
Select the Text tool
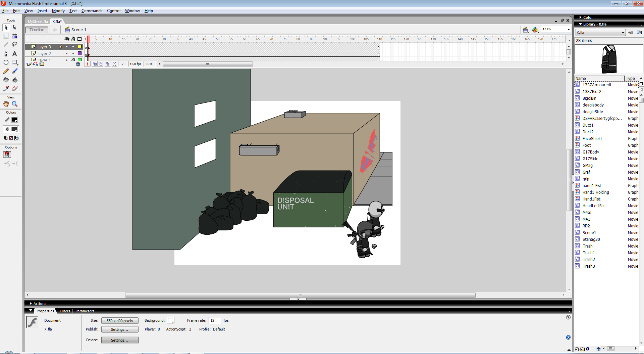pyautogui.click(x=15, y=53)
